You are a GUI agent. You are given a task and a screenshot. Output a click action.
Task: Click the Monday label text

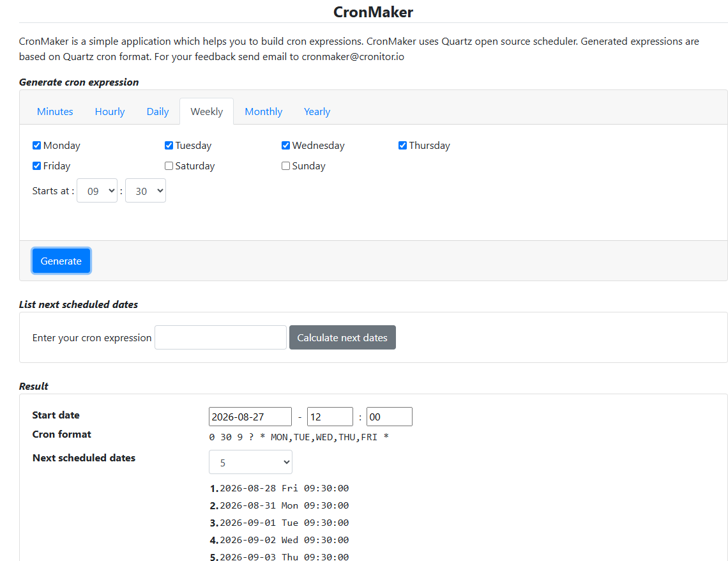coord(62,145)
